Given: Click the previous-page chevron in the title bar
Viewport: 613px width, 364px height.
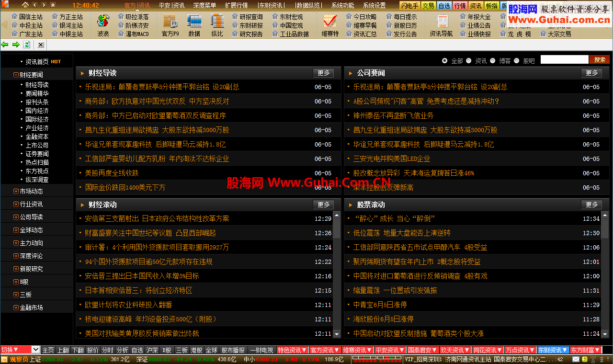Looking at the screenshot, I should click(34, 5).
